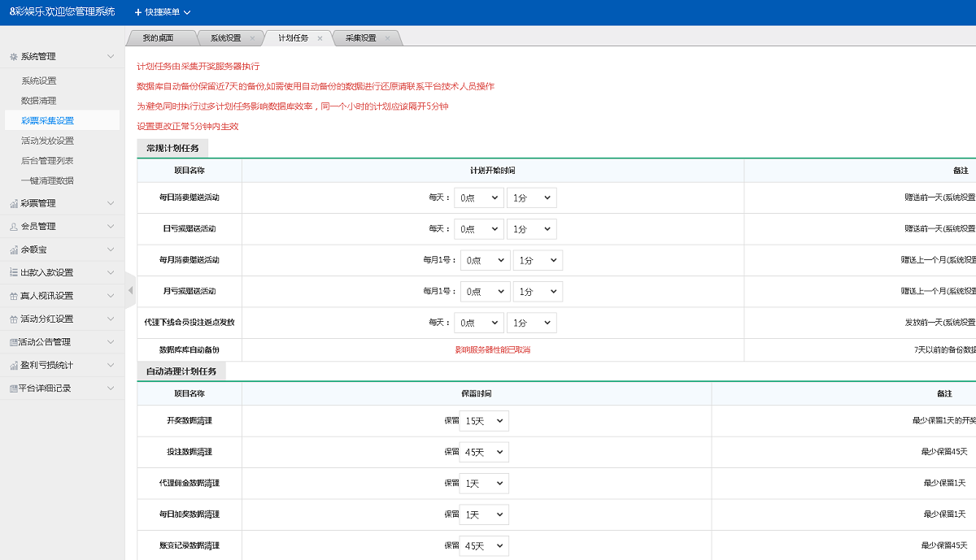
Task: Open 一键清理数据 in the sidebar
Action: click(47, 180)
